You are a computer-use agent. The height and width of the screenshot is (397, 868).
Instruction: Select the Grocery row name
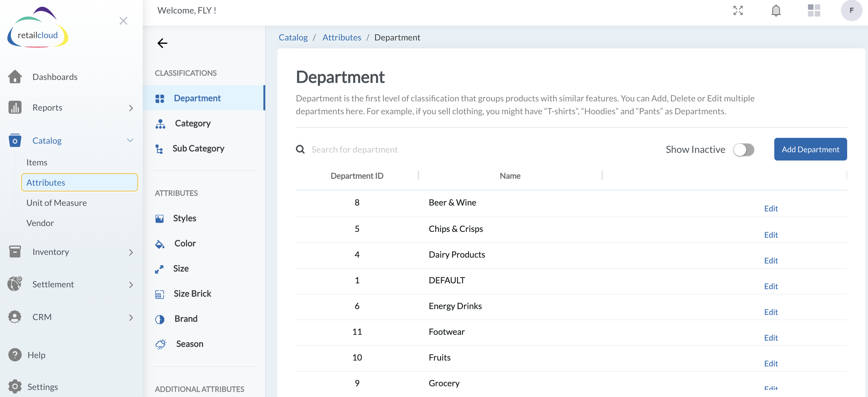point(444,383)
